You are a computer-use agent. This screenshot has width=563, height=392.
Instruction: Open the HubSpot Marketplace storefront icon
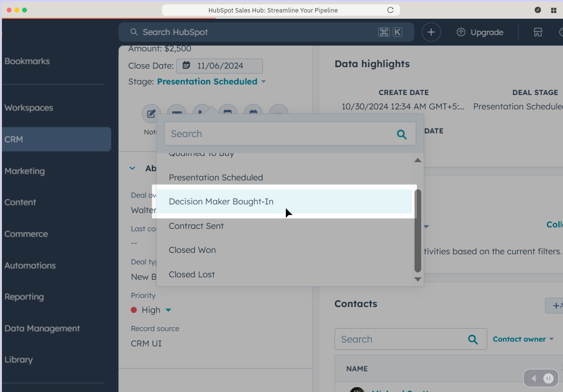pos(538,32)
